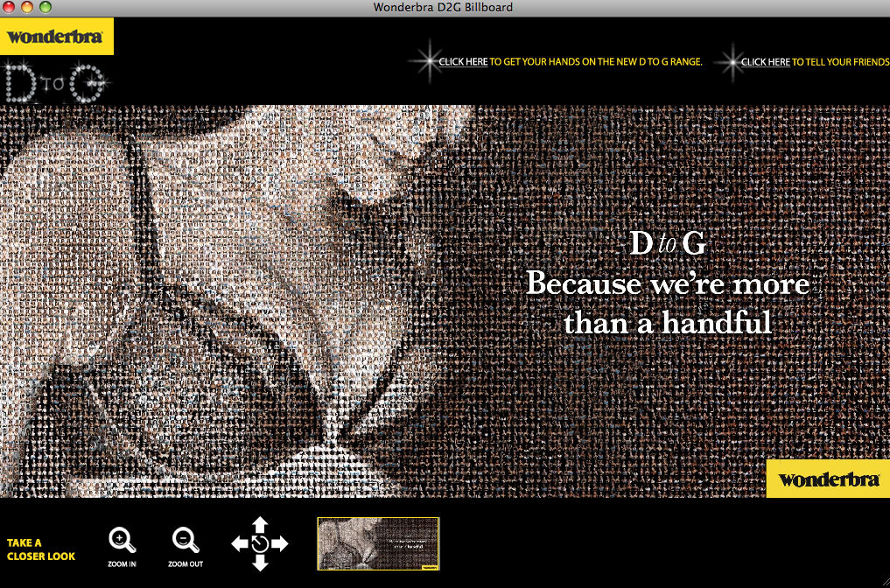
Task: Click 'TO GET YOUR HANDS ON THE NEW D TO G RANGE' text
Action: click(x=596, y=61)
